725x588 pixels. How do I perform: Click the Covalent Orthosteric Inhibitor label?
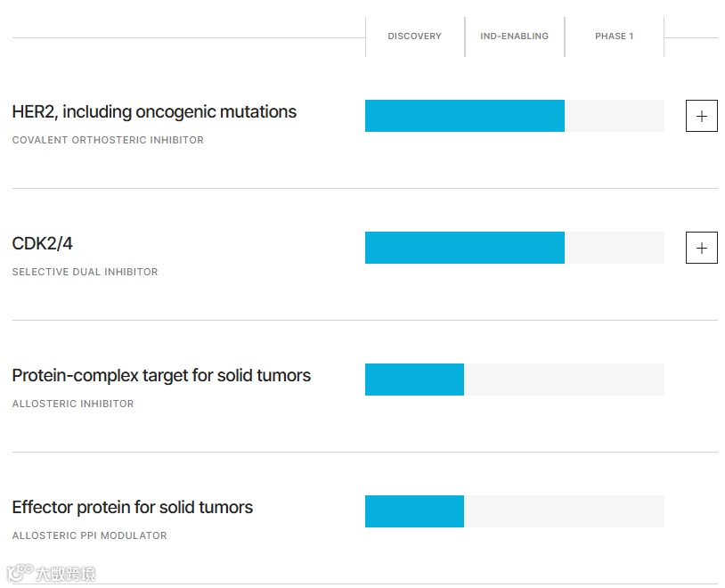108,140
